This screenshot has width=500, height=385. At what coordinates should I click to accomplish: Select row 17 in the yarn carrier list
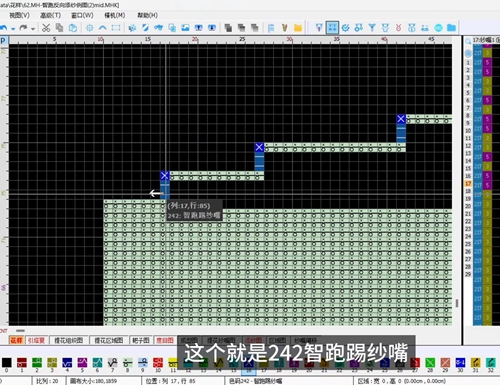tap(468, 184)
